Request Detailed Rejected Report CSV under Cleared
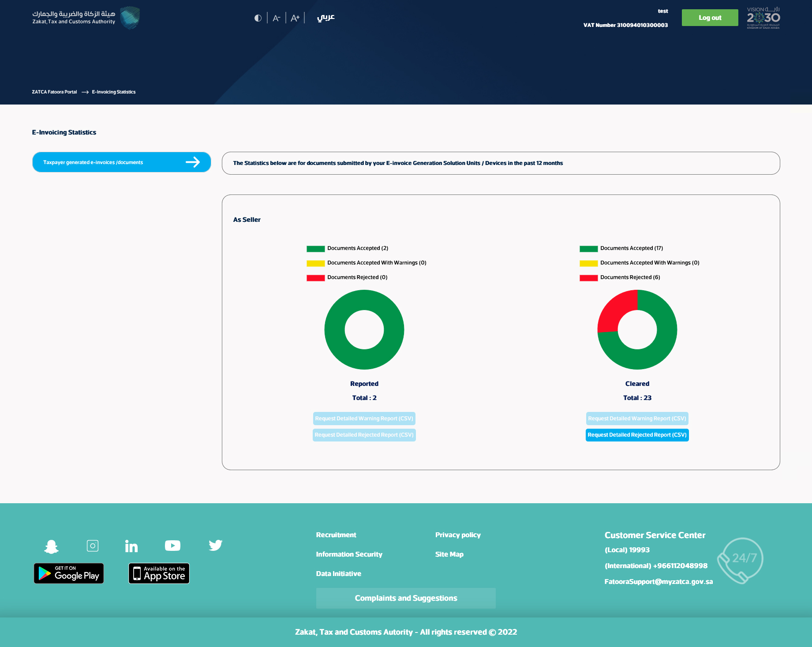812x647 pixels. (637, 435)
